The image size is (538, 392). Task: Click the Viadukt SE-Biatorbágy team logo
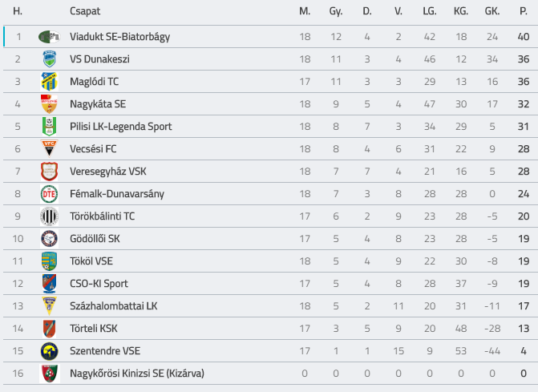pyautogui.click(x=49, y=37)
